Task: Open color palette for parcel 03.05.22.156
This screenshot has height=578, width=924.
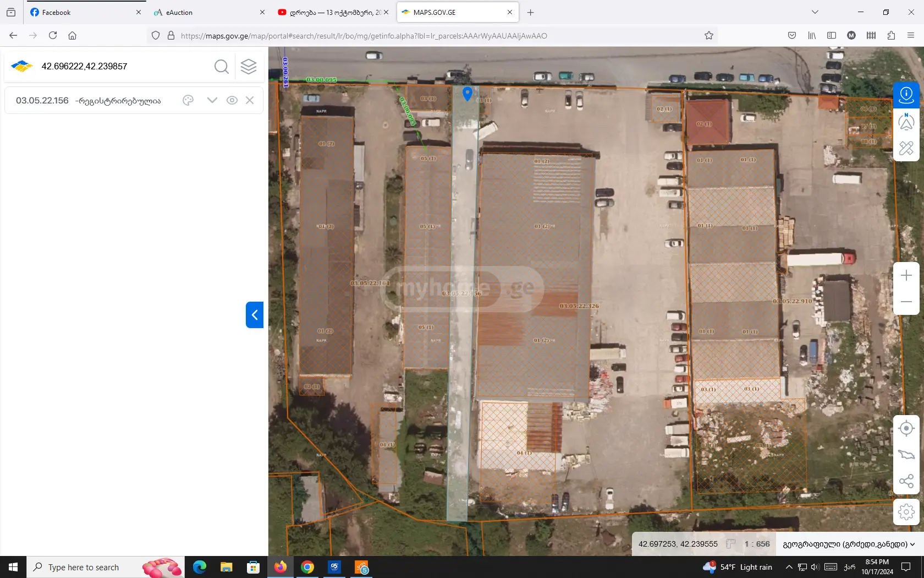Action: pyautogui.click(x=188, y=100)
